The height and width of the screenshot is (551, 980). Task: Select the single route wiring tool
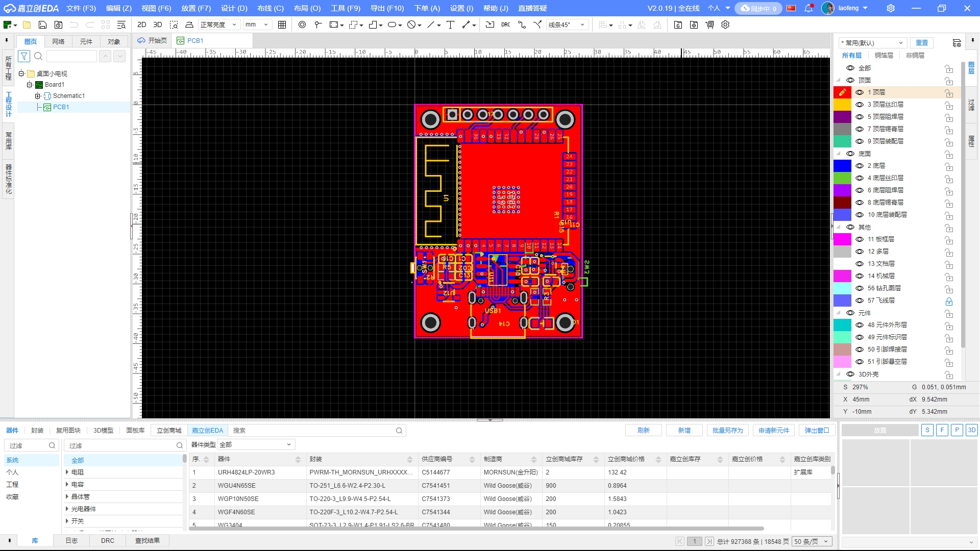(522, 24)
